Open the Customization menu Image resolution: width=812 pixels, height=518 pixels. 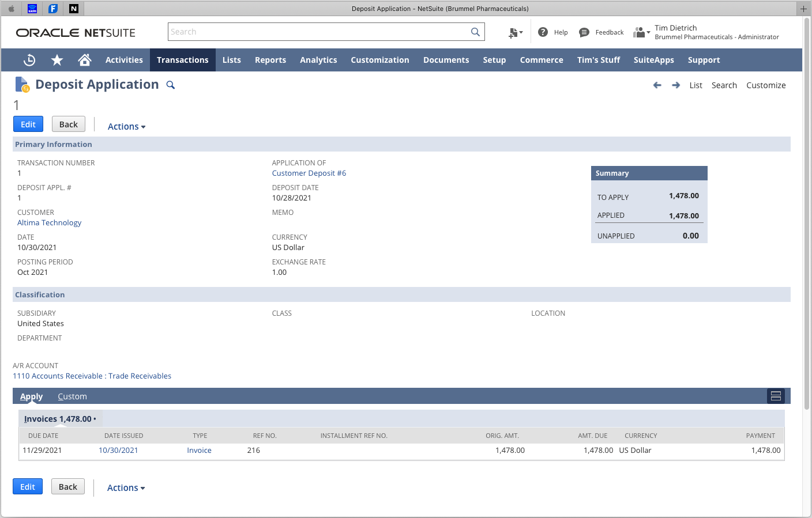[380, 60]
